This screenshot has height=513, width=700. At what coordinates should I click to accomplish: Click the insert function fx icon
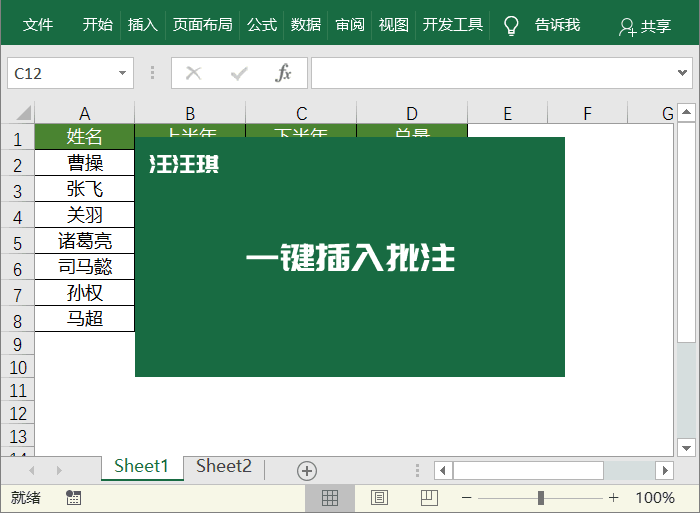[284, 73]
